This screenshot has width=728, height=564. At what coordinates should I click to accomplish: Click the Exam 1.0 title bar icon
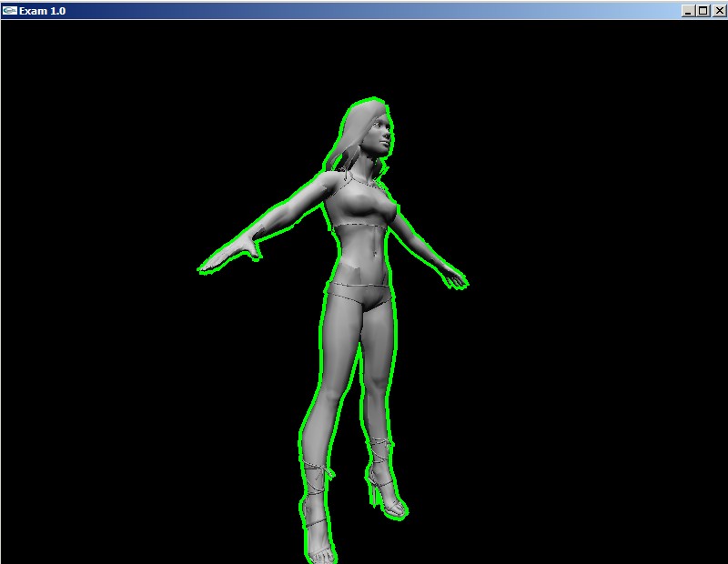9,10
